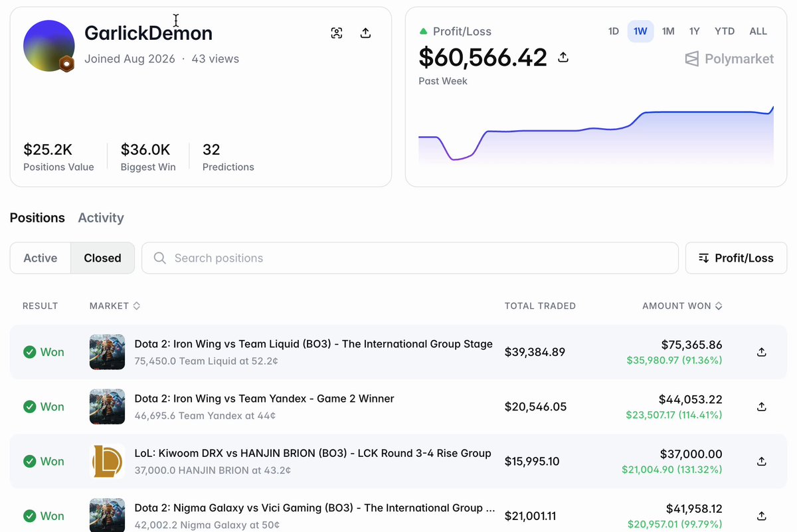Image resolution: width=797 pixels, height=532 pixels.
Task: Select the 1W time range
Action: point(640,31)
